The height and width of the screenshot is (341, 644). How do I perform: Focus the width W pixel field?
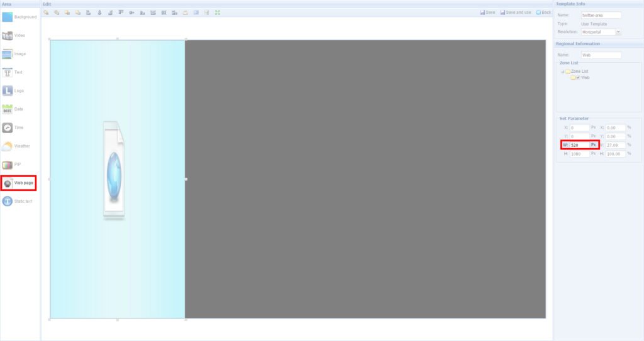[x=579, y=145]
